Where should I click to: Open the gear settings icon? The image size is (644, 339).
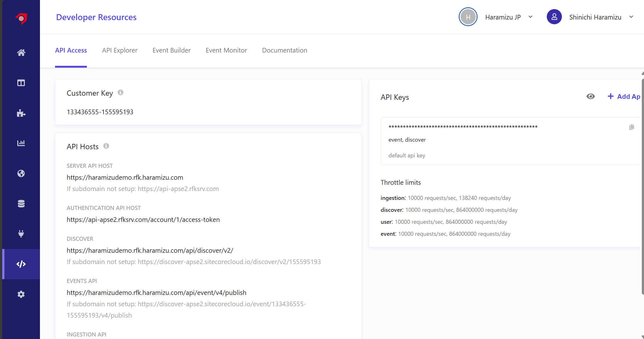(21, 294)
